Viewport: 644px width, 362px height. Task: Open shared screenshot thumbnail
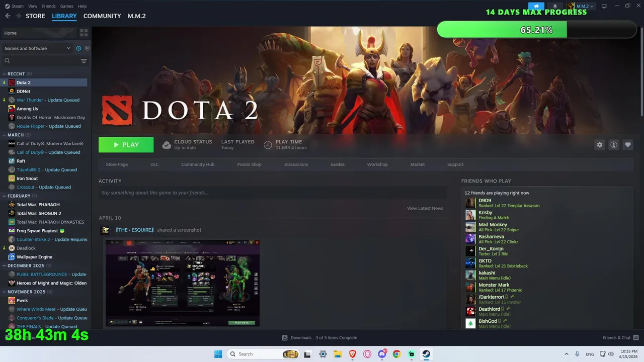click(182, 283)
